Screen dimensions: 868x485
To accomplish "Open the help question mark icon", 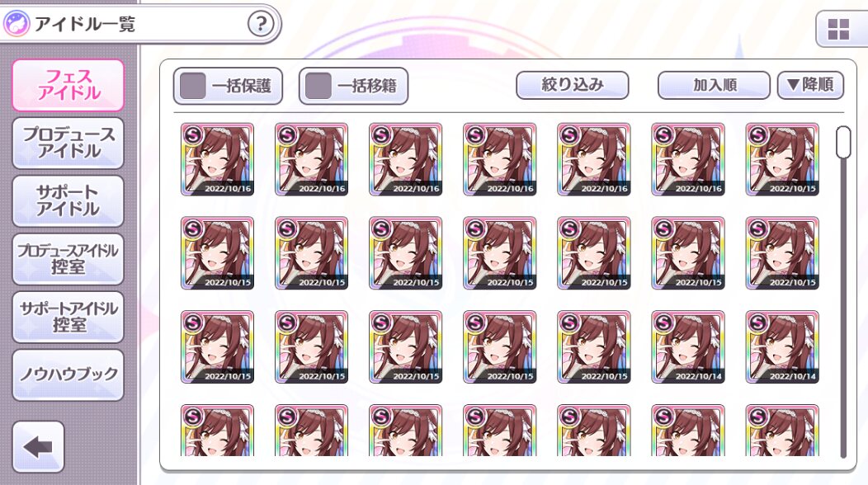I will point(261,24).
